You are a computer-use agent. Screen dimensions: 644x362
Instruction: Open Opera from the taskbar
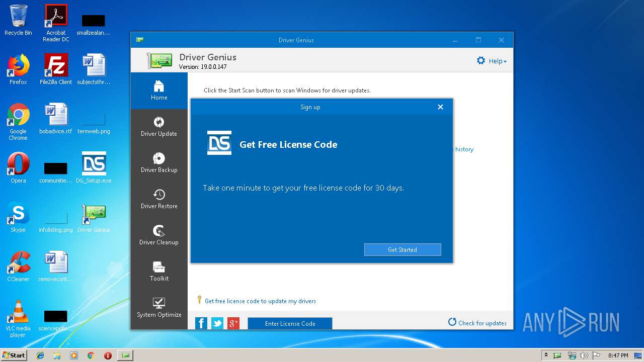108,355
